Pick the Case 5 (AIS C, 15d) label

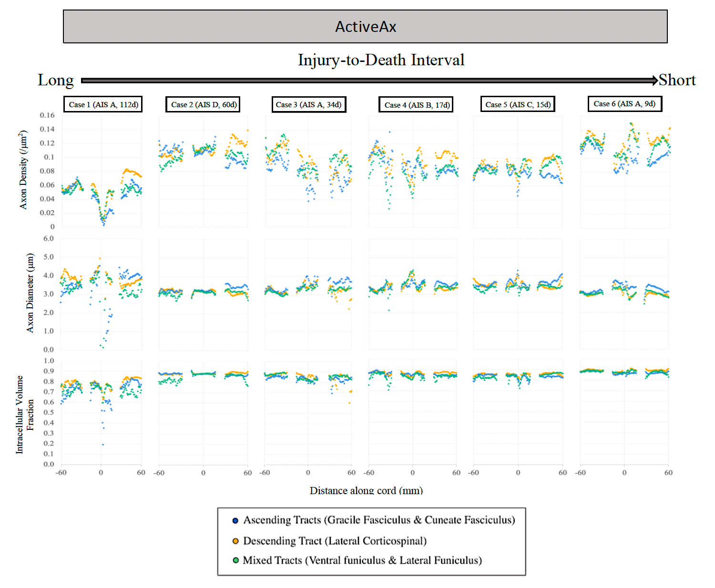coord(518,104)
